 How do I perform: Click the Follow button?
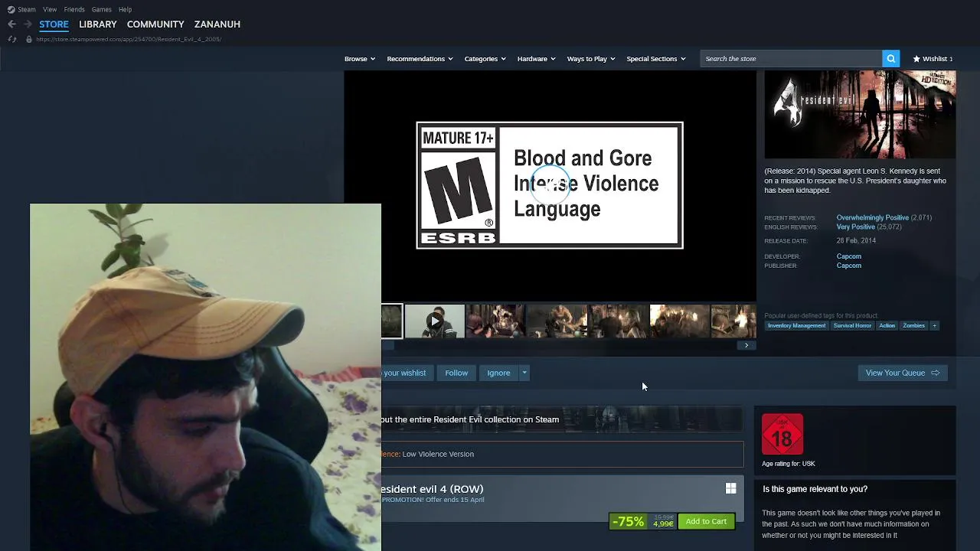pos(456,373)
